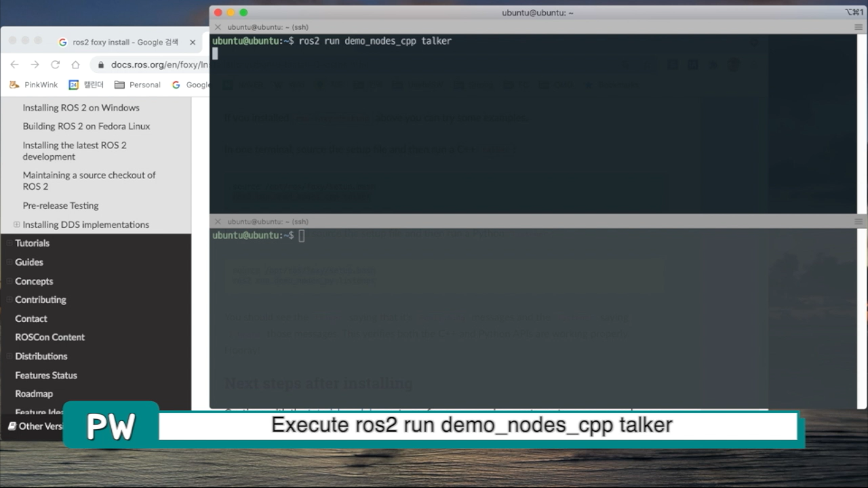This screenshot has height=488, width=868.
Task: Click the 'ros2 run demo_nodes_cpp talker' command line
Action: click(375, 41)
